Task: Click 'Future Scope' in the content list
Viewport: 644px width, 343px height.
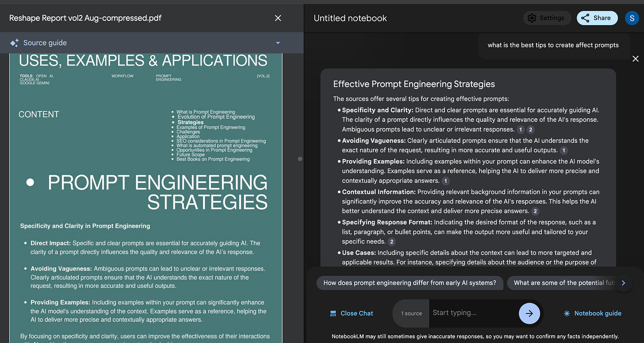Action: (190, 154)
